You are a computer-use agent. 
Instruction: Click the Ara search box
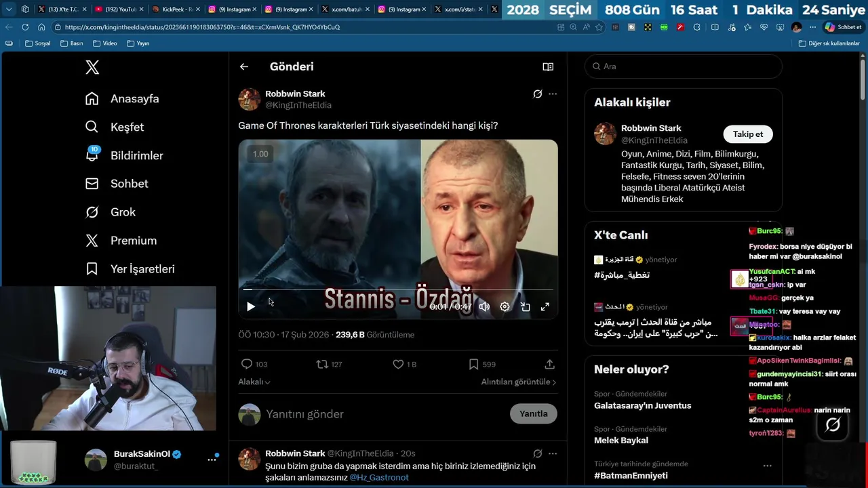(x=684, y=66)
